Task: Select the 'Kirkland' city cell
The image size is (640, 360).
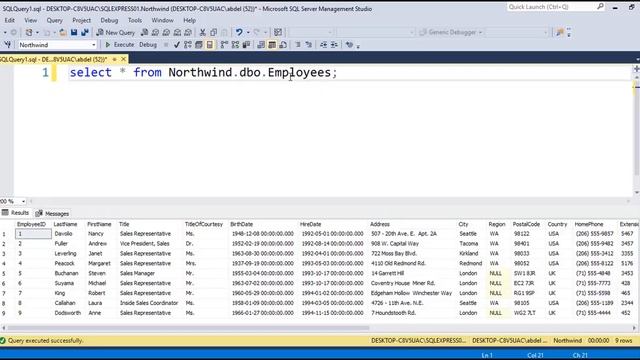Action: [472, 253]
